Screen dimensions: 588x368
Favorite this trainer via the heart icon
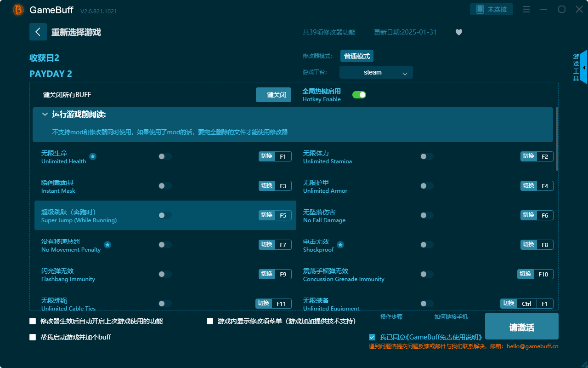pos(458,32)
